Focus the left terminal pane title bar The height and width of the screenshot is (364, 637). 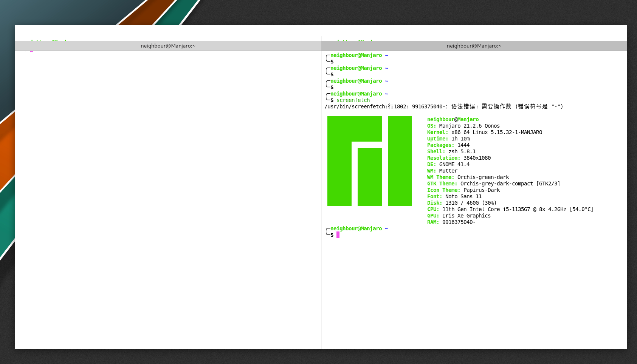coord(168,46)
